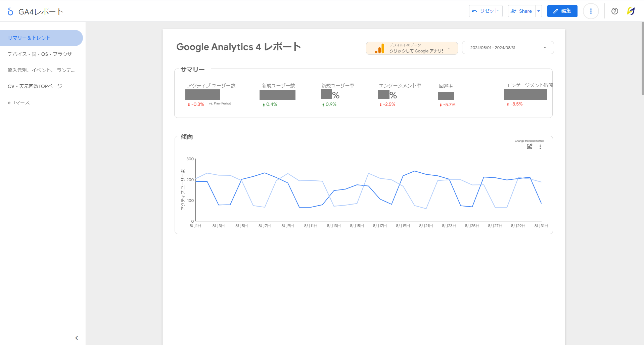The height and width of the screenshot is (345, 644).
Task: Collapse the left navigation panel arrow
Action: (x=77, y=338)
